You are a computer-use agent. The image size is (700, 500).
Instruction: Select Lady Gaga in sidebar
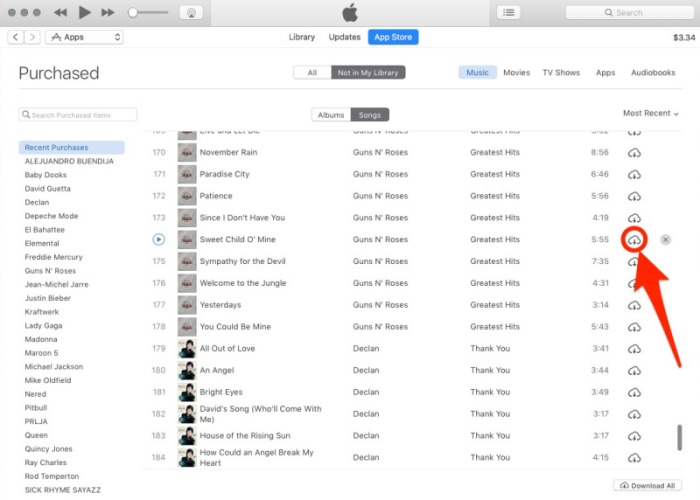point(43,325)
